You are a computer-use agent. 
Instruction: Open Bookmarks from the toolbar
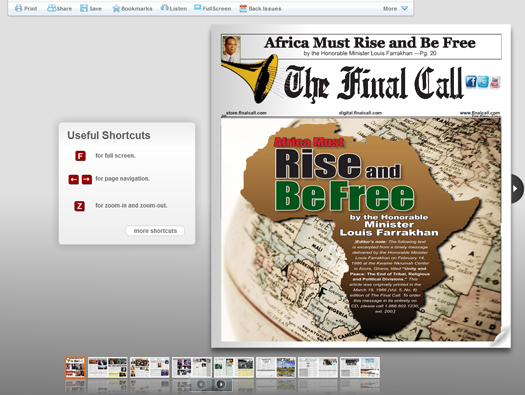(x=132, y=8)
